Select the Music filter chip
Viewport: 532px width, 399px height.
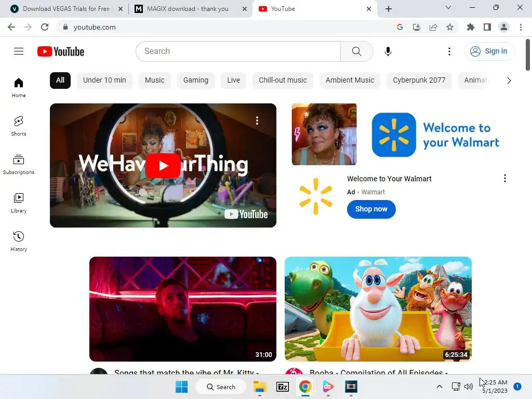155,81
